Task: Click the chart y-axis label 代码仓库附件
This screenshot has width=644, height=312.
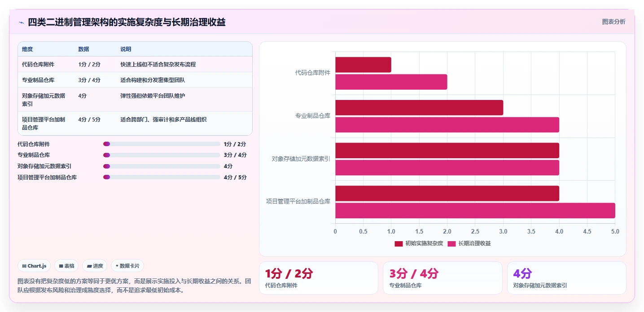Action: 313,73
